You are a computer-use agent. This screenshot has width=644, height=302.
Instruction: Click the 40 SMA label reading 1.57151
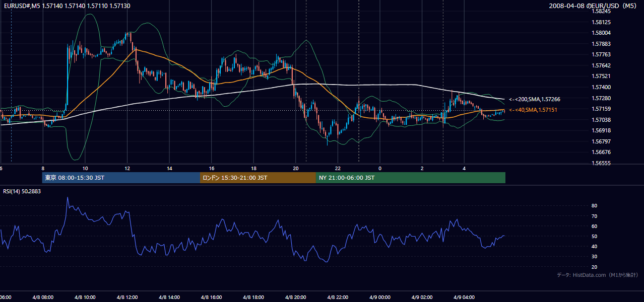(533, 110)
